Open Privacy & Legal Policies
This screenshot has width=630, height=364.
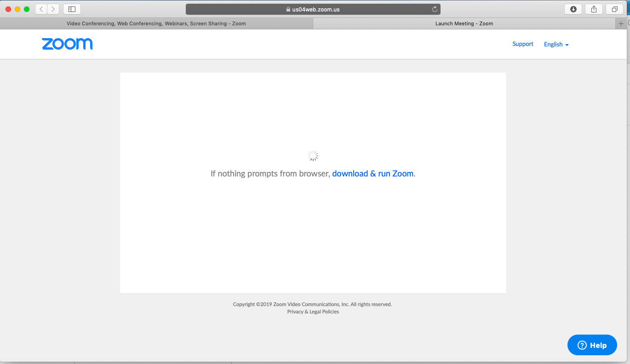313,312
